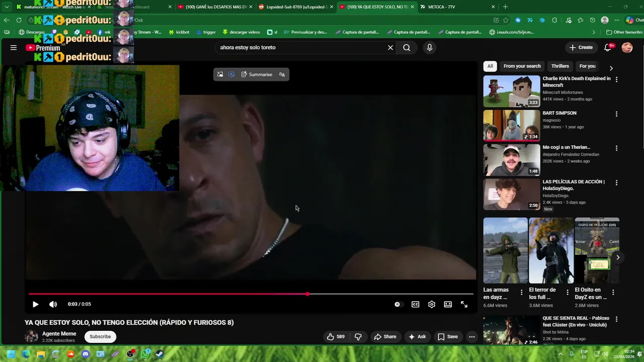Open the Windows Start menu

pos(11,354)
